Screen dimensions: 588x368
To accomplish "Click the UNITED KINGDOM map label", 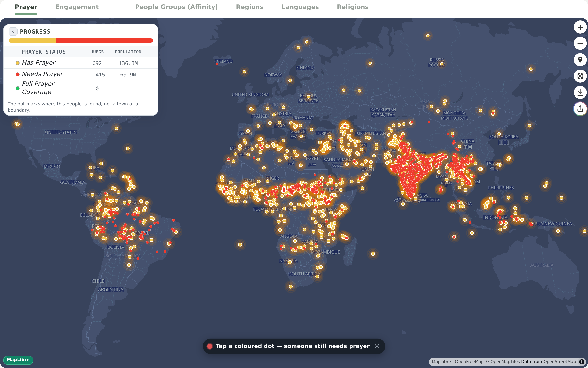I will (250, 95).
